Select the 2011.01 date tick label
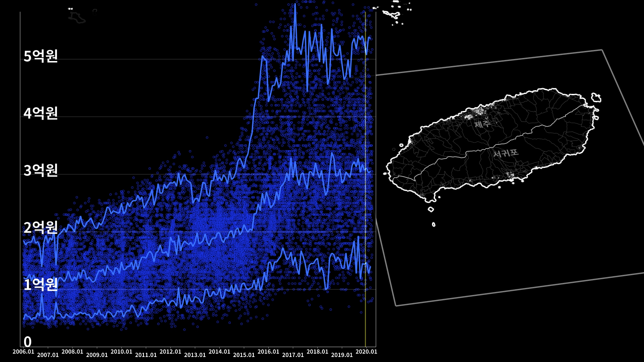 click(x=146, y=355)
